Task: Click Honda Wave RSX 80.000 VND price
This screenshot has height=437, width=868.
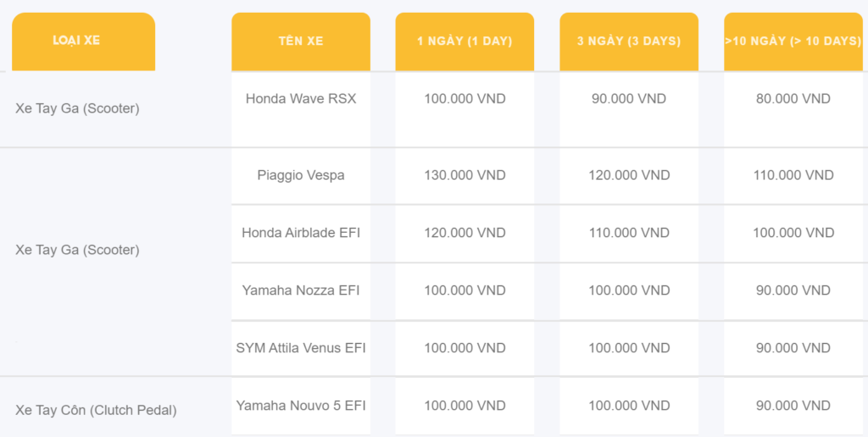Action: [793, 98]
